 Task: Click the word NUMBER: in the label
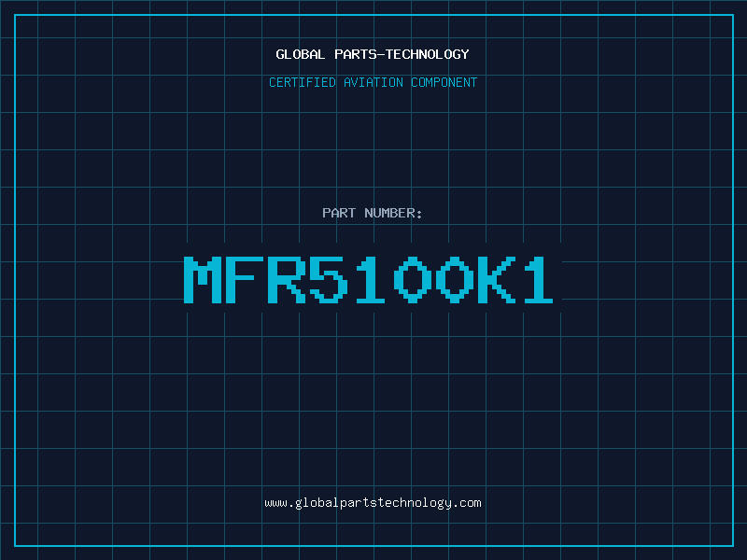pyautogui.click(x=395, y=213)
